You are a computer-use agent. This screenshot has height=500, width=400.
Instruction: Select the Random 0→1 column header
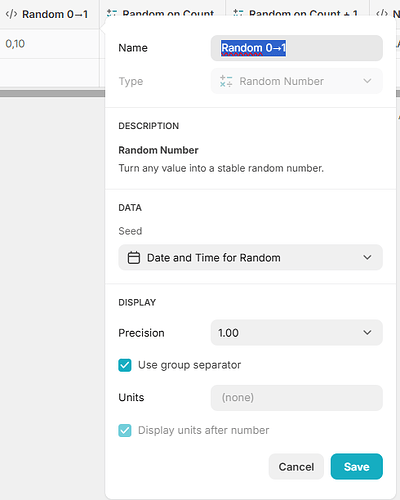pyautogui.click(x=49, y=14)
